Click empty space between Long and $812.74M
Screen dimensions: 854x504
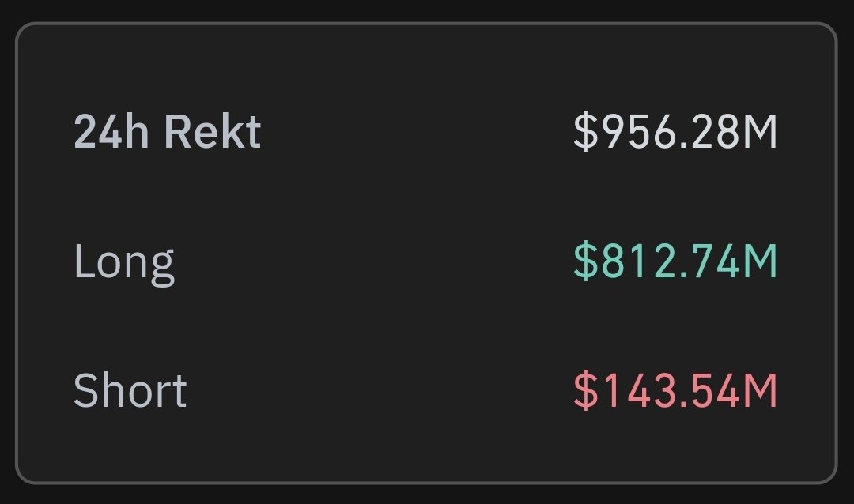tap(373, 261)
